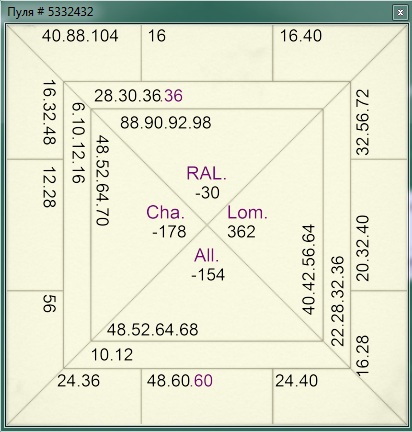Click the 28.30.36.36 mountain entry
This screenshot has height=432, width=412.
[x=138, y=96]
